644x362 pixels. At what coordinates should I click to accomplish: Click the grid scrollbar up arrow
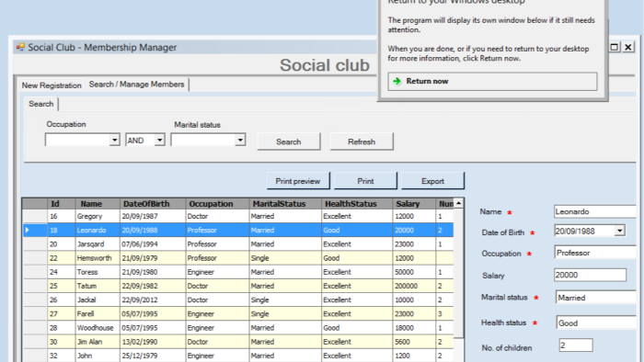[459, 203]
